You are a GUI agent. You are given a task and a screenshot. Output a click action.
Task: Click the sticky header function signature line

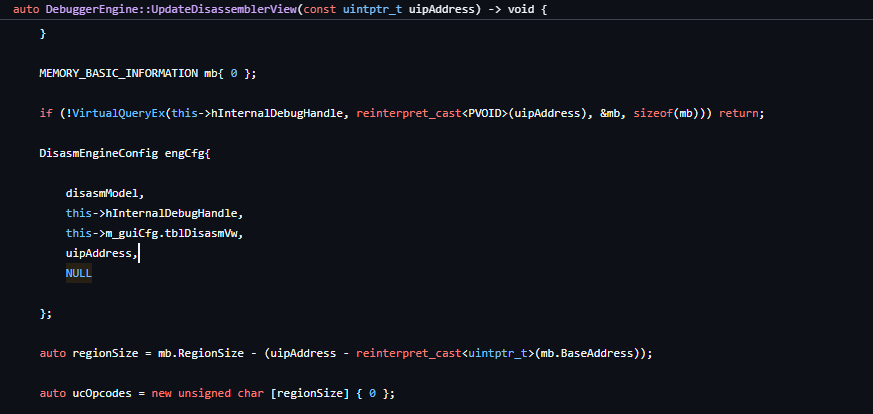pyautogui.click(x=281, y=9)
